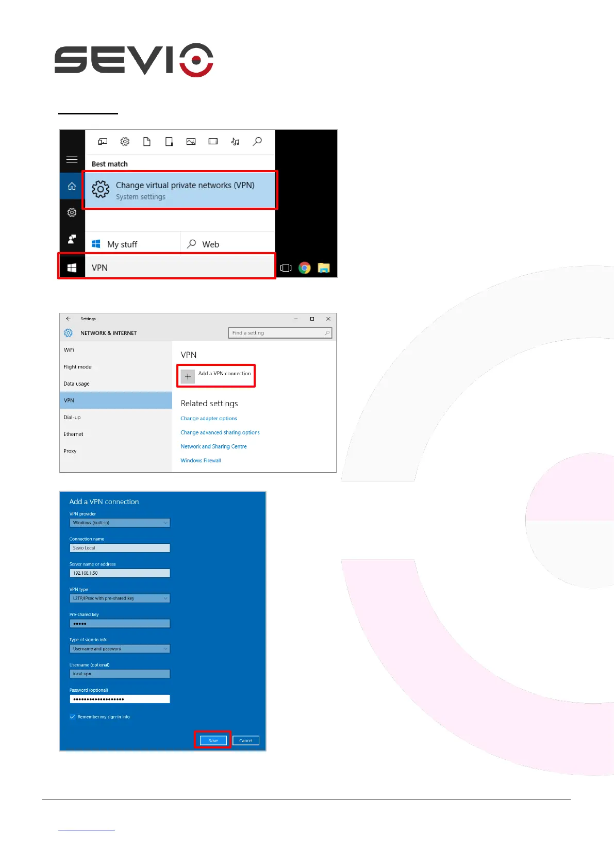Click the Connection name field

pos(120,548)
